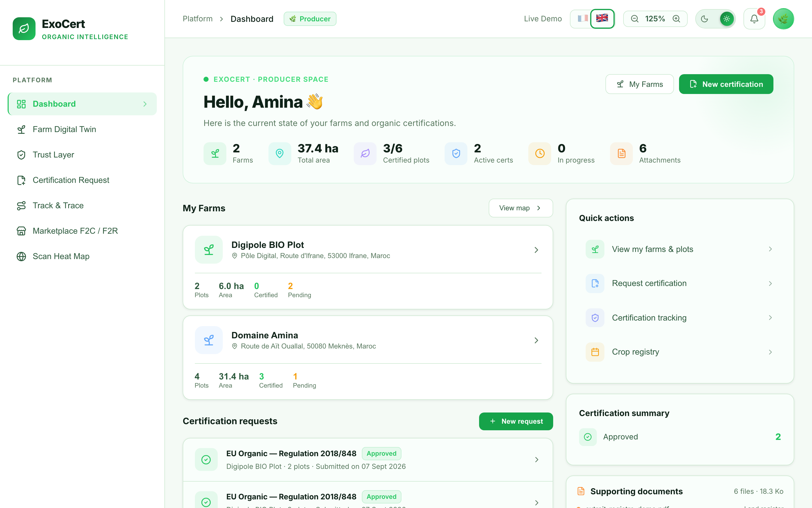Viewport: 812px width, 508px height.
Task: Click the Approved check circle icon in summary
Action: 588,437
